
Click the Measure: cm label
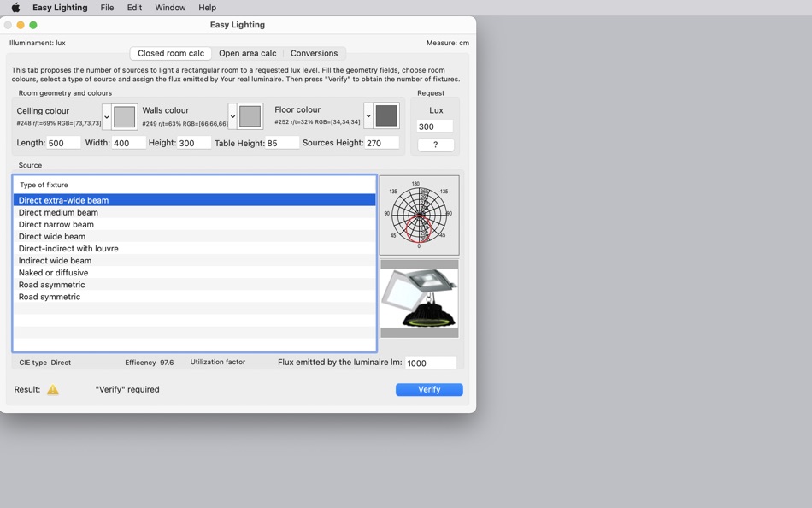click(x=447, y=43)
